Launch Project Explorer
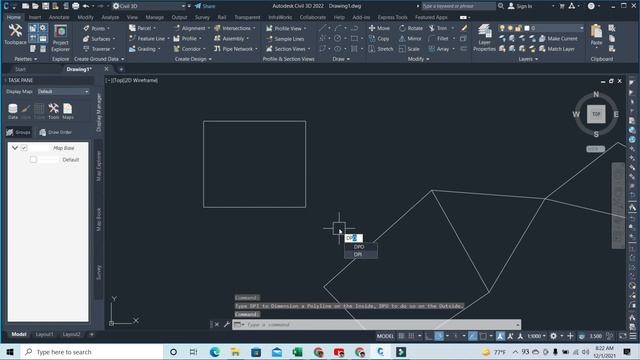 tap(60, 38)
